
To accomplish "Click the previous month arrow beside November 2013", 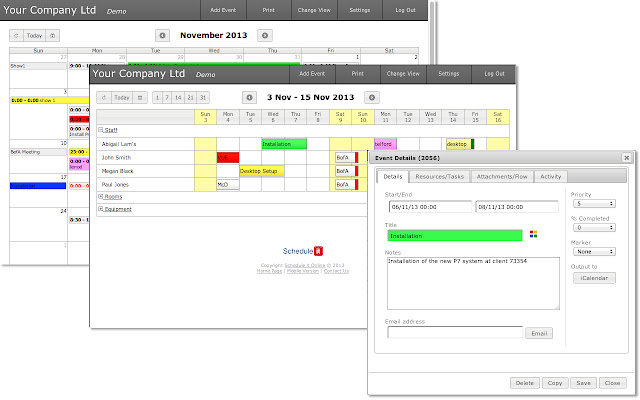I will [x=162, y=36].
